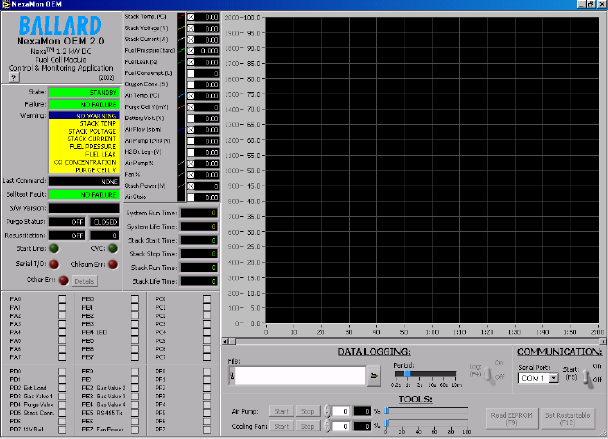Click the Air Pump Stop button
Image resolution: width=608 pixels, height=439 pixels.
click(307, 411)
